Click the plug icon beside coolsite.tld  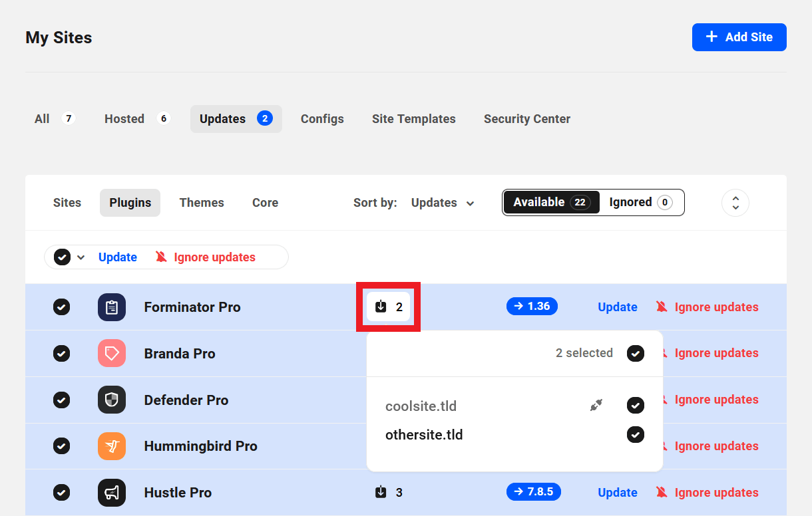tap(596, 405)
